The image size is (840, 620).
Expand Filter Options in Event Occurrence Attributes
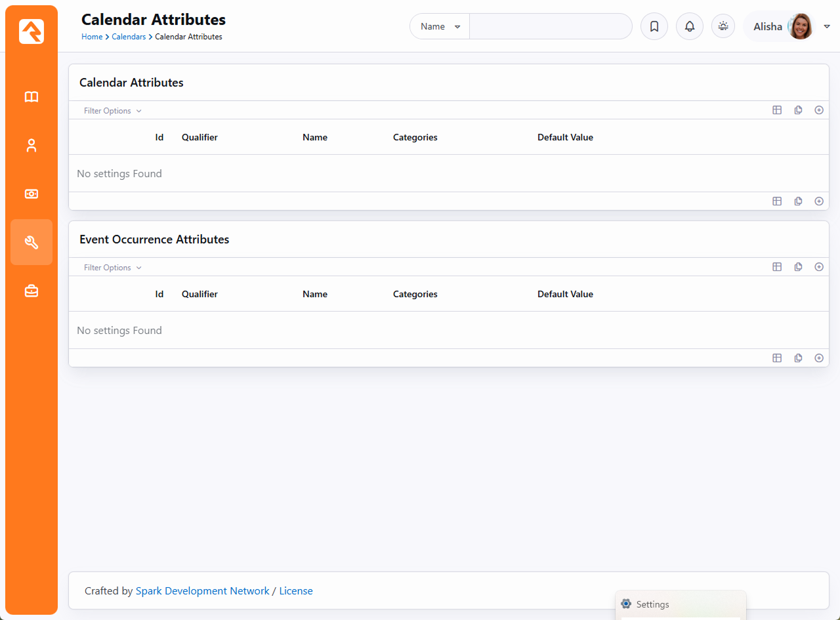click(x=112, y=268)
